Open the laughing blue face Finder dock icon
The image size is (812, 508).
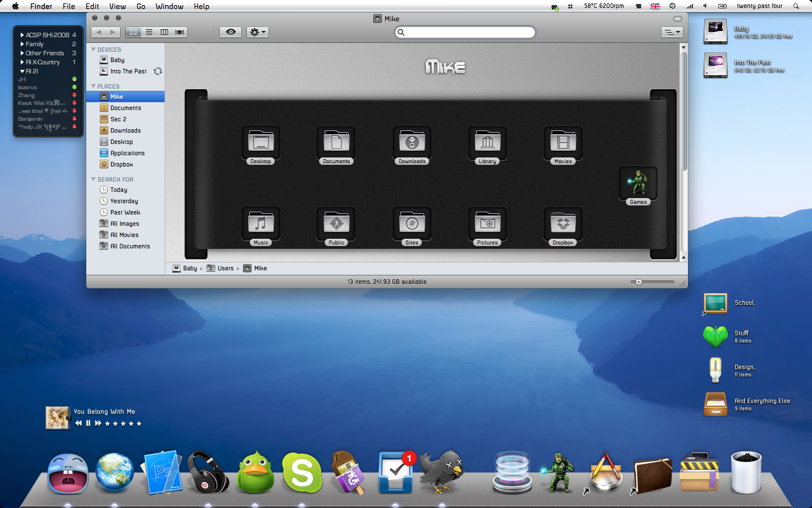coord(68,474)
